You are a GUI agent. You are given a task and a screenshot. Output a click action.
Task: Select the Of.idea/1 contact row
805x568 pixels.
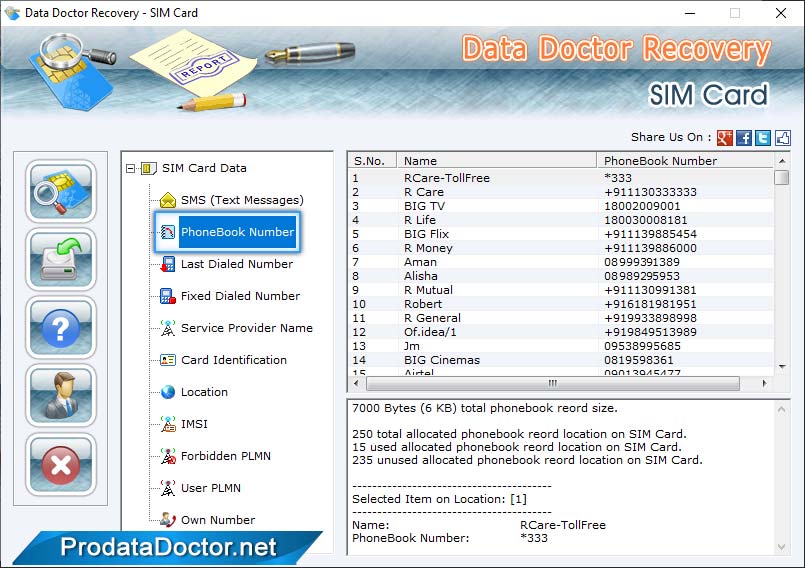pyautogui.click(x=561, y=332)
